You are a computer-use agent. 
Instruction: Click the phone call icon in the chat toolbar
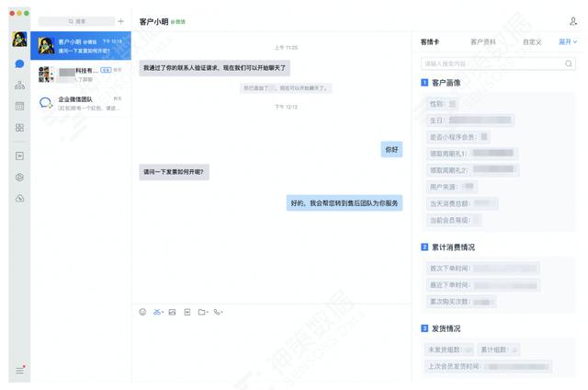click(218, 312)
